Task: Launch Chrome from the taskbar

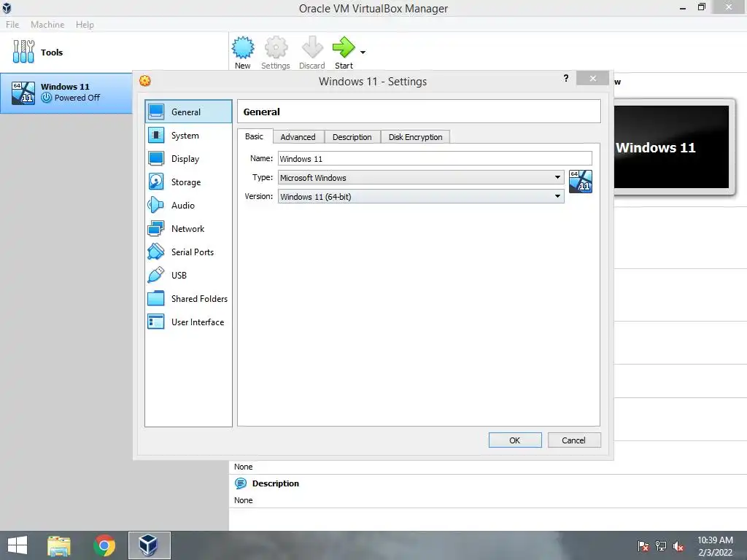Action: coord(104,545)
